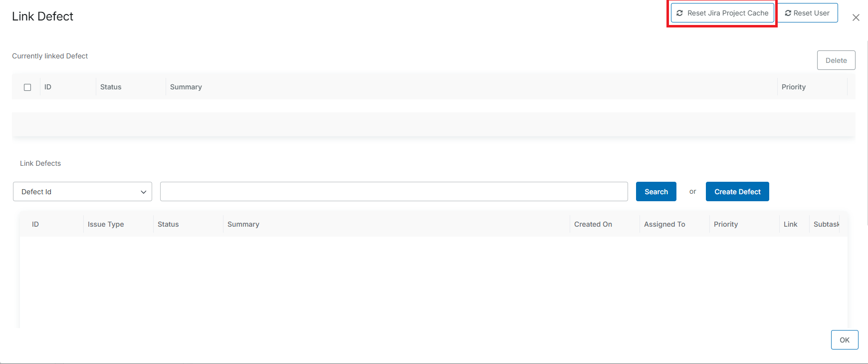Click Priority header in the search results table
The image size is (868, 364).
tap(725, 224)
